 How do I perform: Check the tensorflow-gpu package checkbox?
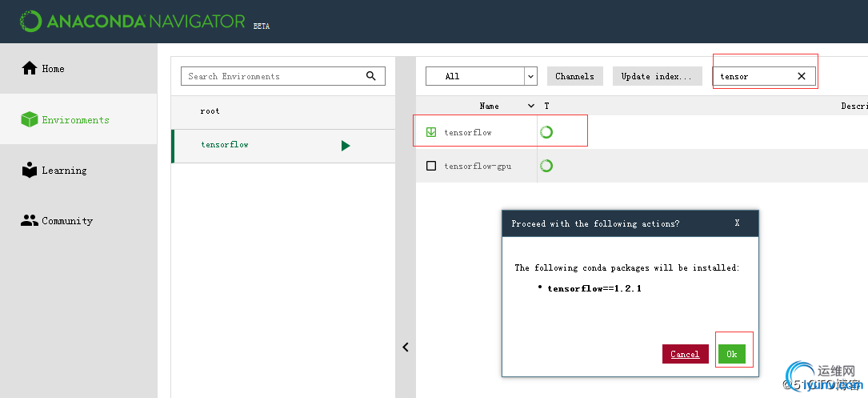coord(431,166)
